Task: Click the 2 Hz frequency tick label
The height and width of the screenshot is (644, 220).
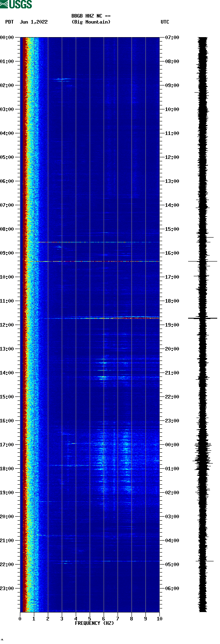Action: point(48,619)
